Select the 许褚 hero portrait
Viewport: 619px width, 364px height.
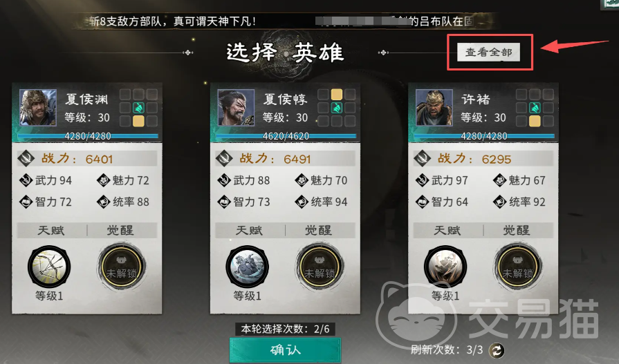tap(434, 108)
